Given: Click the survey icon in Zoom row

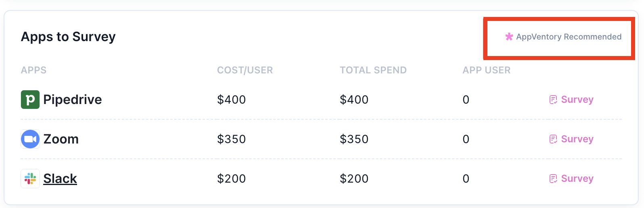Looking at the screenshot, I should [x=553, y=139].
